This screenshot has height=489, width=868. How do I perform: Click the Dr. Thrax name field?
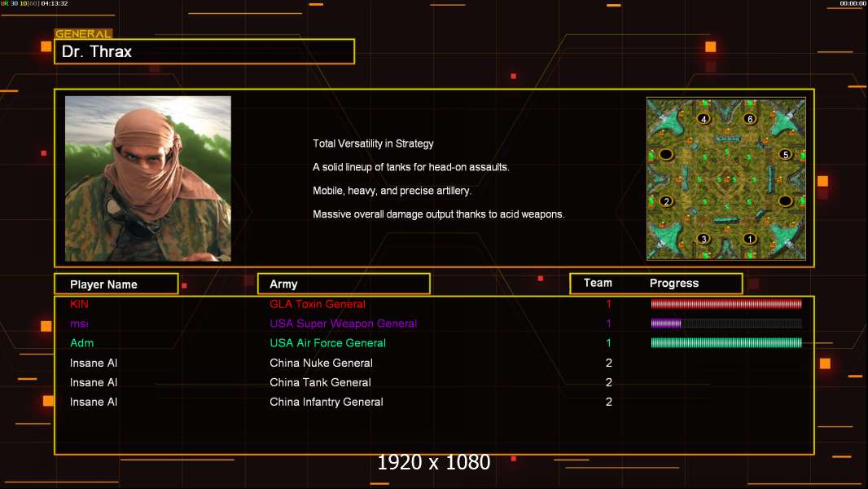pyautogui.click(x=204, y=51)
